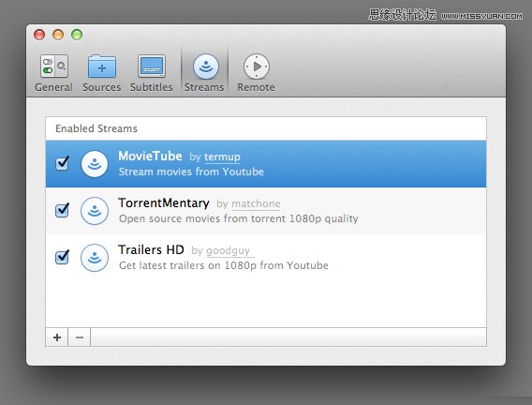Screen dimensions: 532x405
Task: Open the Subtitles preferences icon
Action: tap(152, 67)
